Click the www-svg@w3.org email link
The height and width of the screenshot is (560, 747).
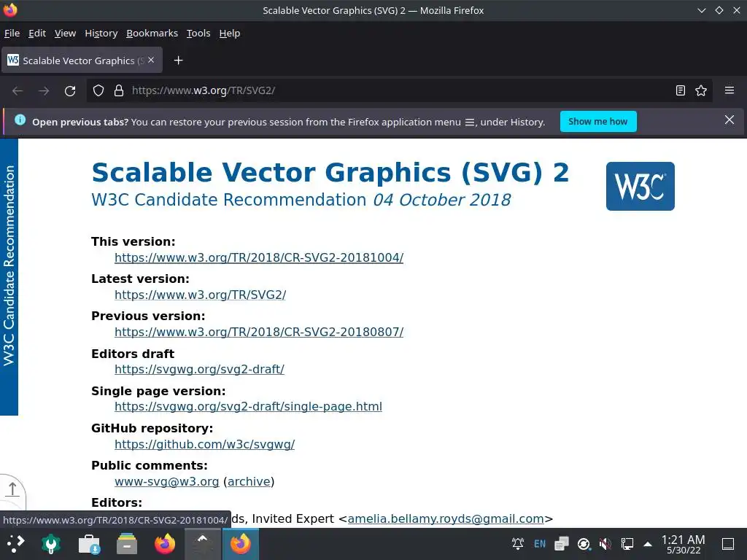pos(167,481)
